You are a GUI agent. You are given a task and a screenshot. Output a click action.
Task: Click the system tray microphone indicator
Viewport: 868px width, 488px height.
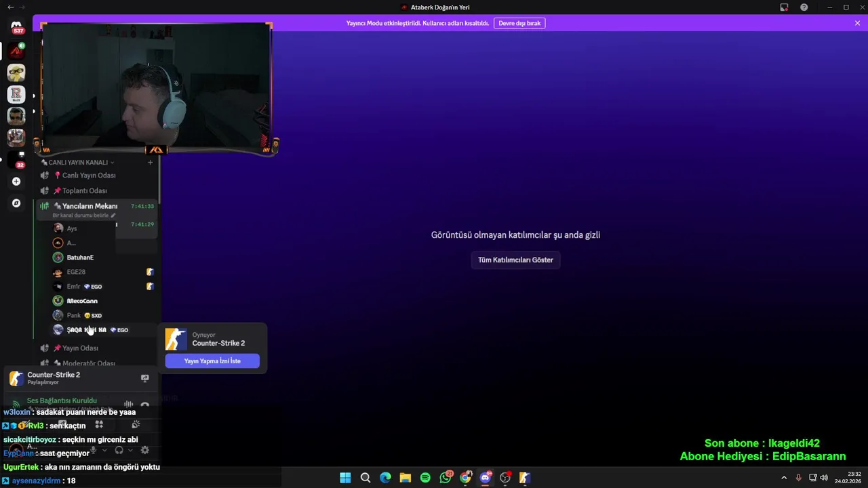coord(799,478)
